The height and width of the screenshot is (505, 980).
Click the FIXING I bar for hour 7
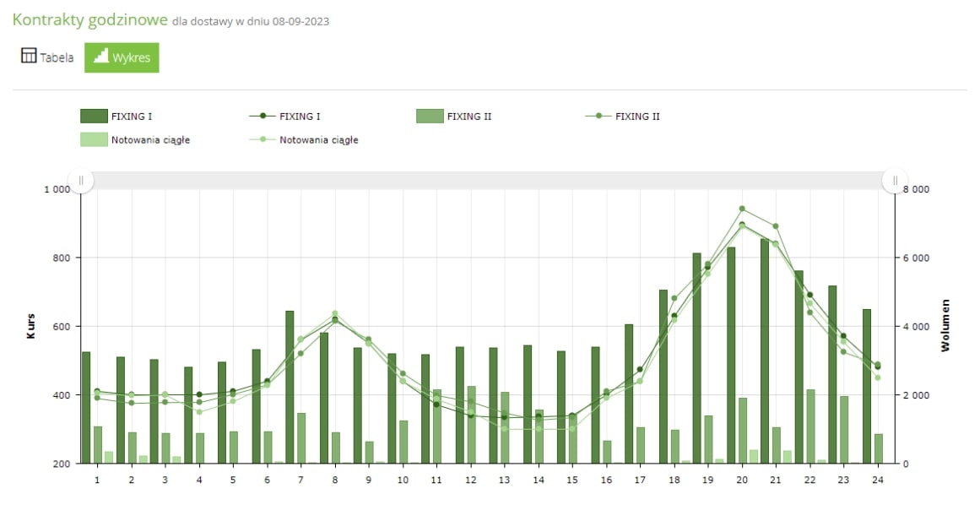coord(290,388)
